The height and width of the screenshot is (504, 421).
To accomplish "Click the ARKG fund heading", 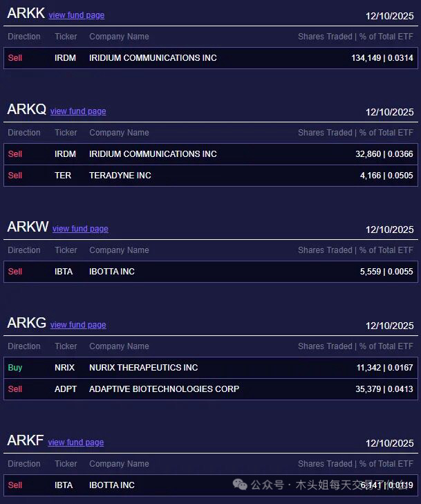I will tap(26, 323).
